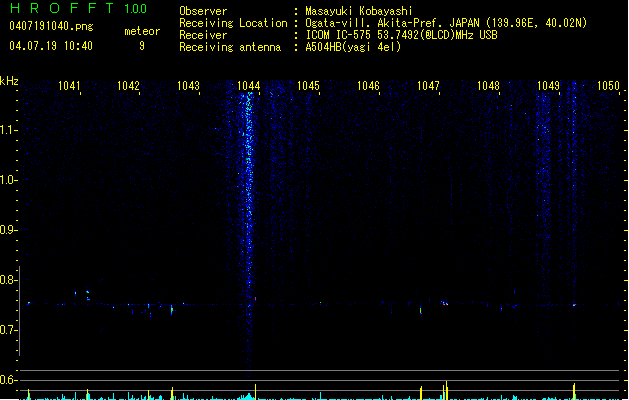Click the 1047 time axis mark
Screen dimensions: 629x400
(428, 86)
